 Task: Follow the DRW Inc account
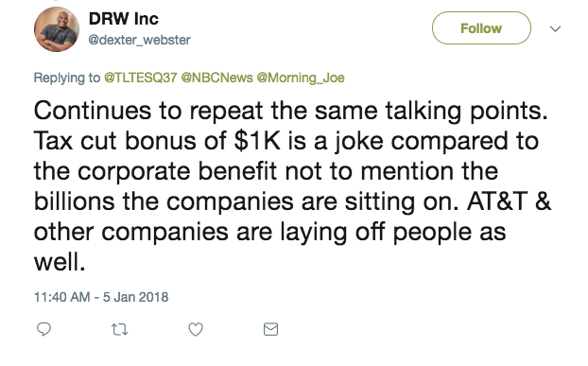click(481, 28)
